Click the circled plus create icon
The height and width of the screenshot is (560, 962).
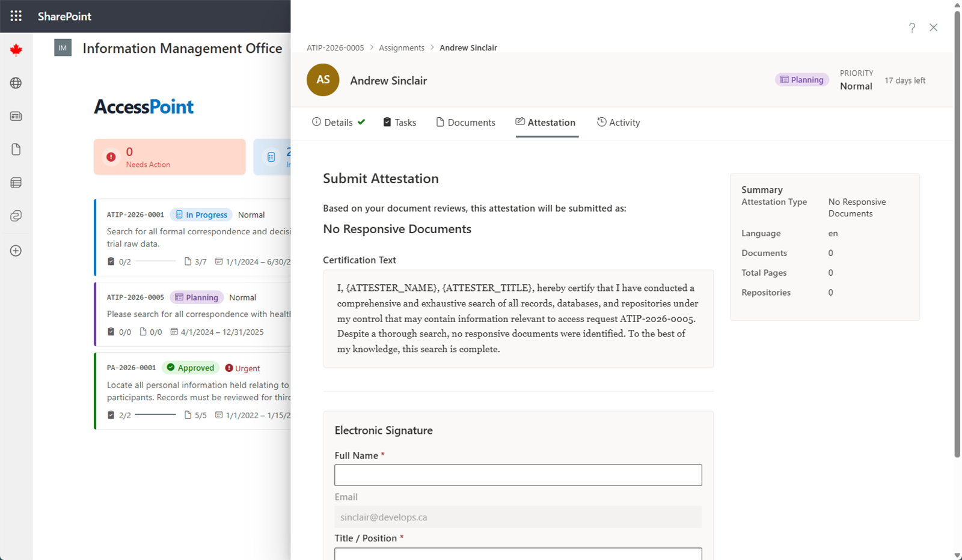point(16,251)
